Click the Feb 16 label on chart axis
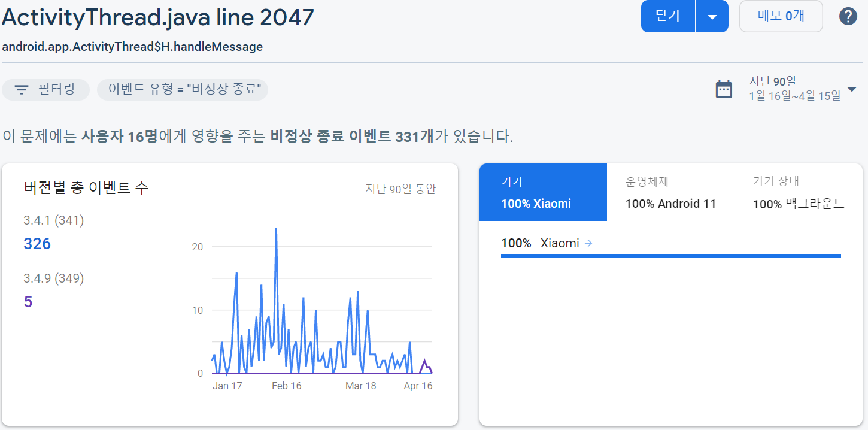The height and width of the screenshot is (430, 868). pyautogui.click(x=287, y=386)
